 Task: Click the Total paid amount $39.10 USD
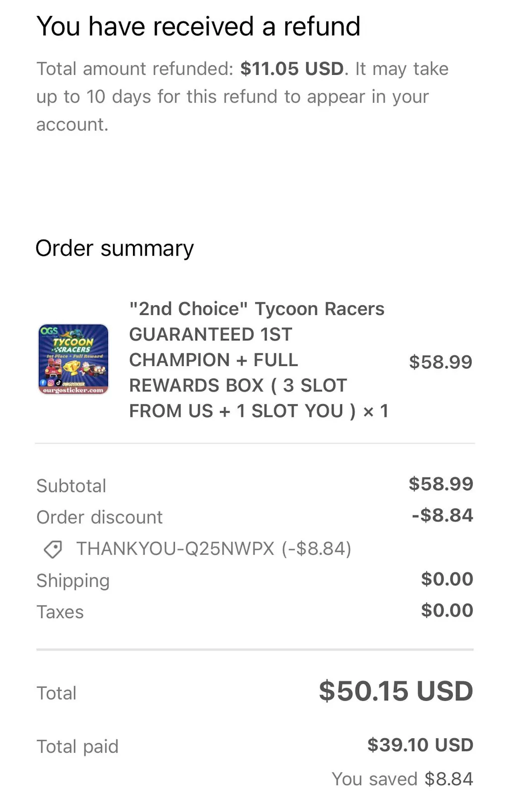coord(420,745)
